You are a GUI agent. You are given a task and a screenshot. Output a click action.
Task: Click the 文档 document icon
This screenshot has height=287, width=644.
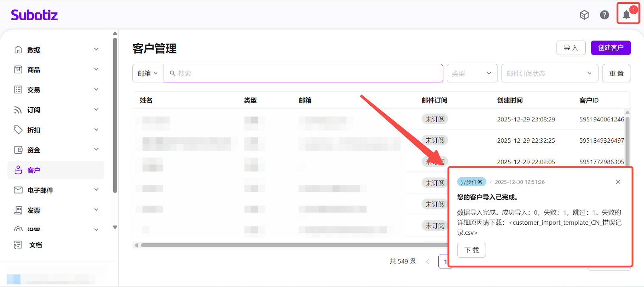pyautogui.click(x=18, y=245)
